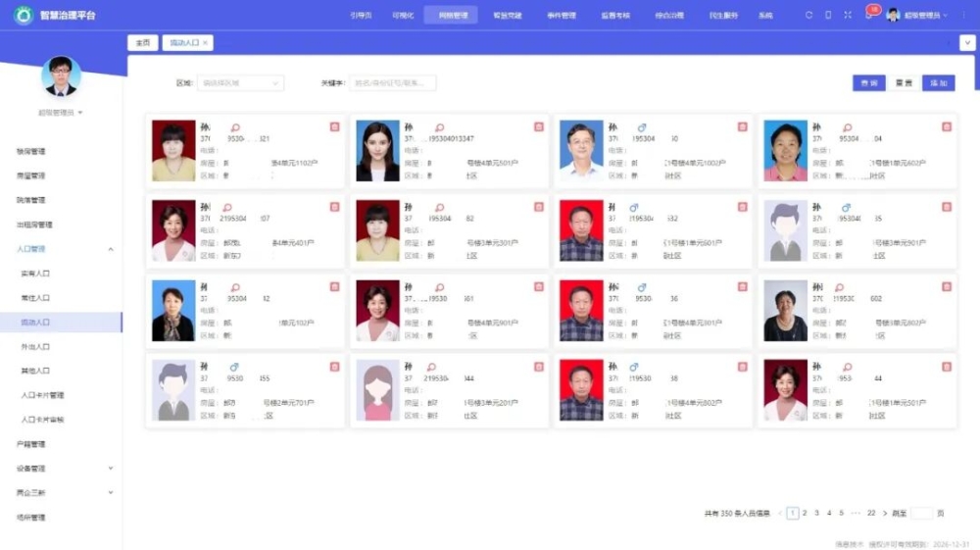This screenshot has height=550, width=980.
Task: Click the refresh icon in top bar
Action: 808,16
